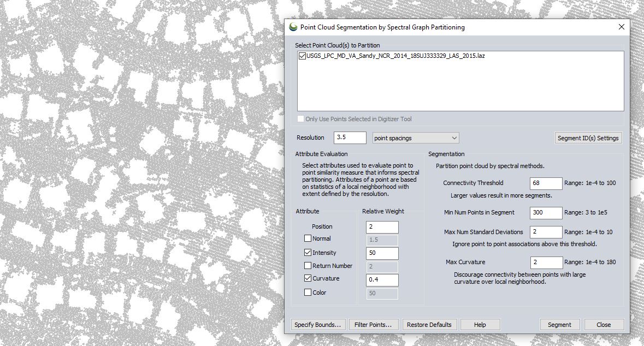Uncheck the USGS_LPC_MD_VA_Sandy laz point cloud
This screenshot has width=644, height=346.
coord(302,56)
